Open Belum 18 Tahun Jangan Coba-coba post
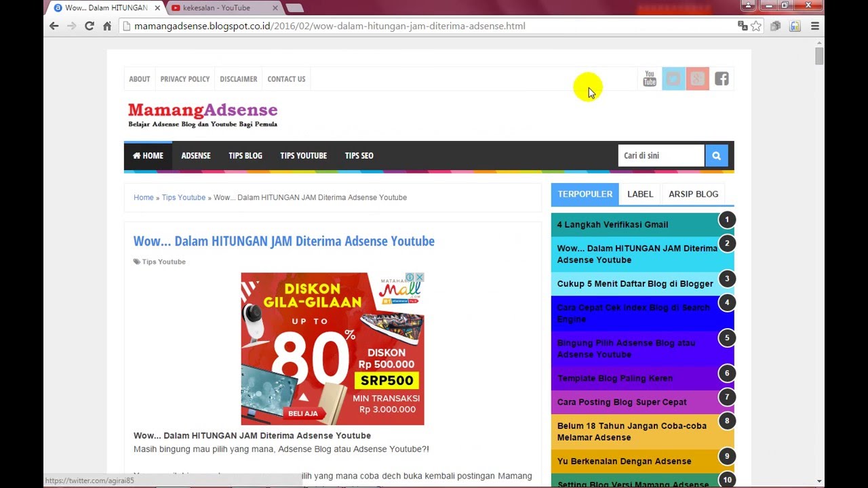Screen dimensions: 868x488 (632, 431)
